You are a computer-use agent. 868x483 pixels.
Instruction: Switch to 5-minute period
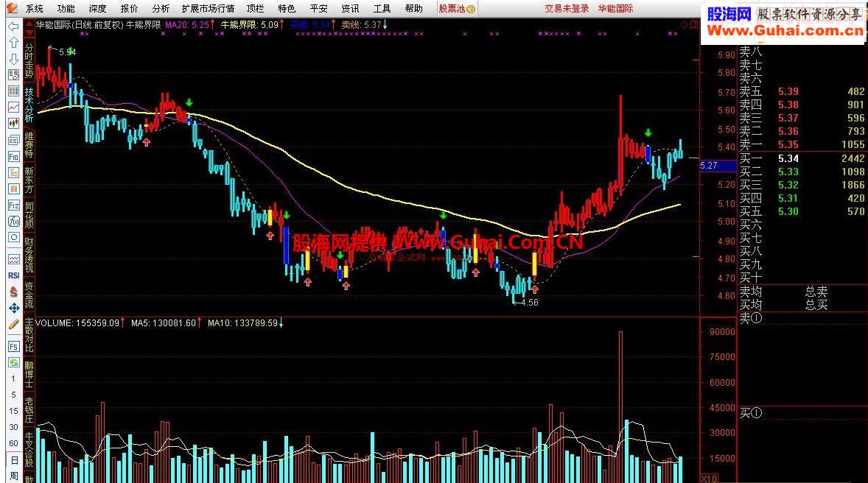point(13,395)
